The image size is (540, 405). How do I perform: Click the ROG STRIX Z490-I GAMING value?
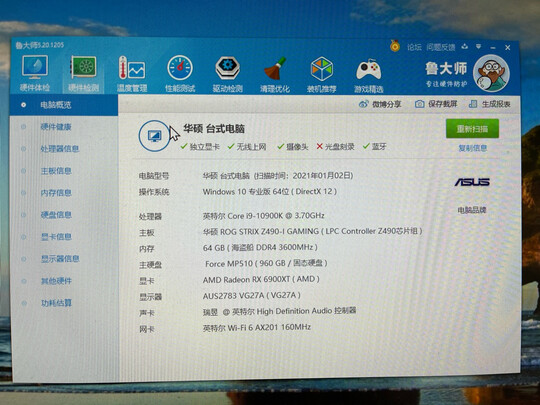click(312, 231)
